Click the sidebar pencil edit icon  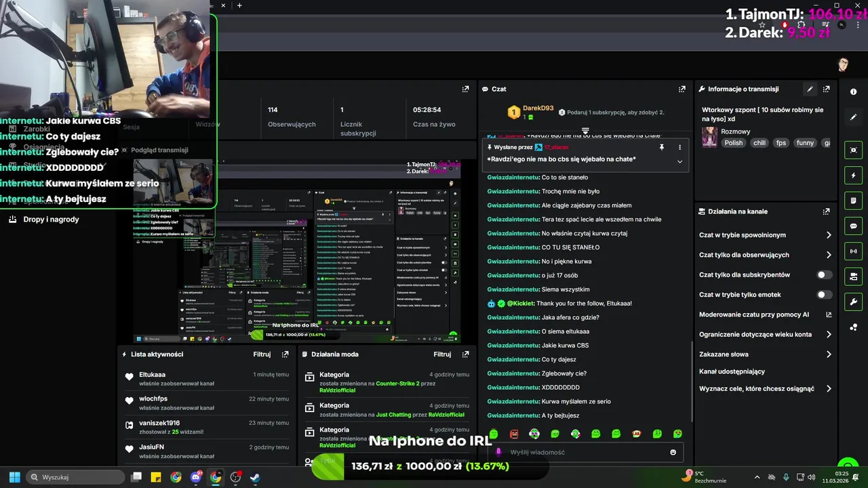pos(853,117)
